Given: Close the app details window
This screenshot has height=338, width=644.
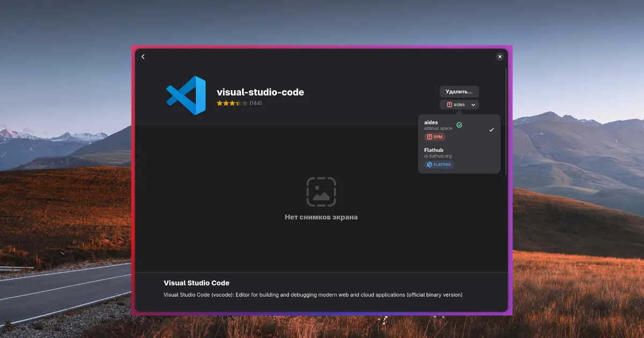Looking at the screenshot, I should point(500,57).
